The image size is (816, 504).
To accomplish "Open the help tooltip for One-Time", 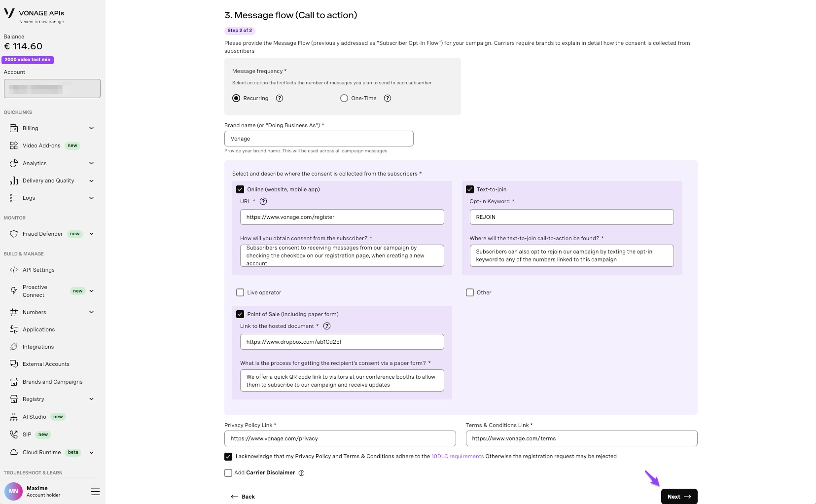I will pos(388,98).
